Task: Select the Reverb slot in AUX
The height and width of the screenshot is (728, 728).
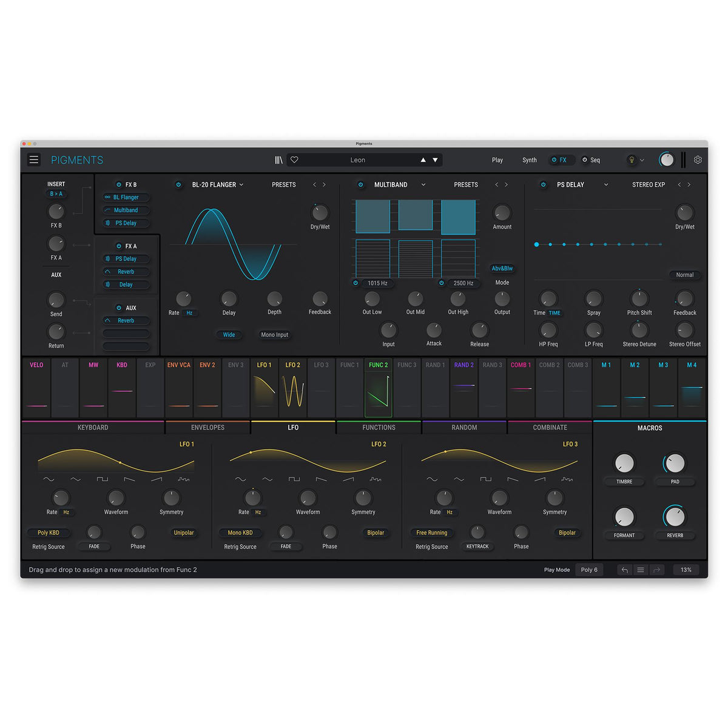Action: pos(126,320)
